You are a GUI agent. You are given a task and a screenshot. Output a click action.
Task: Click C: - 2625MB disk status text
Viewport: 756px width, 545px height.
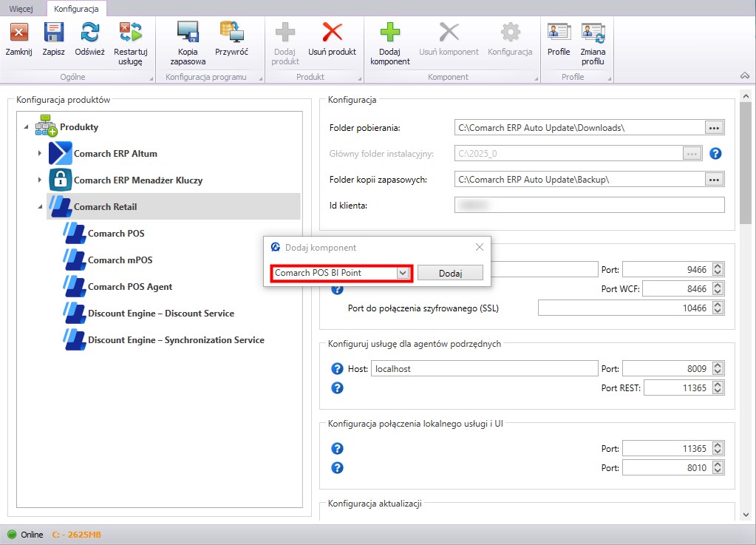tap(77, 535)
